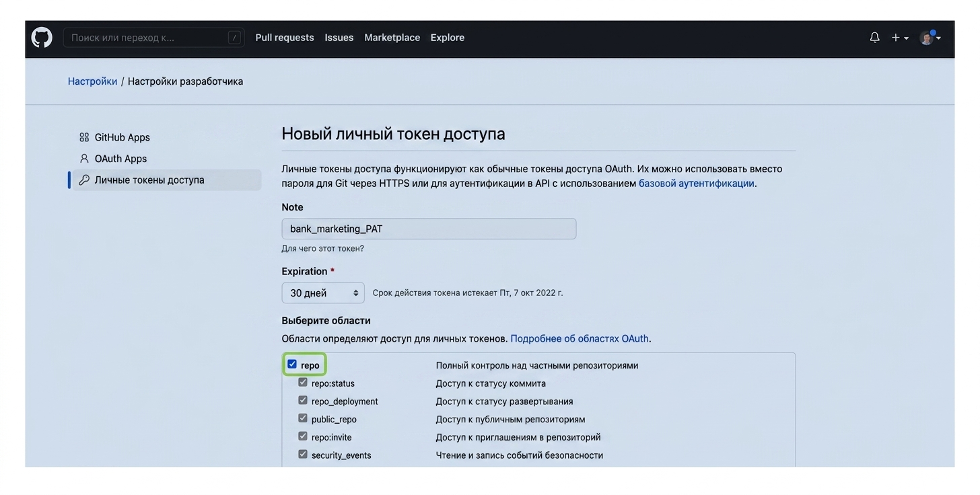The width and height of the screenshot is (980, 495).
Task: Open the user avatar menu
Action: coord(930,38)
